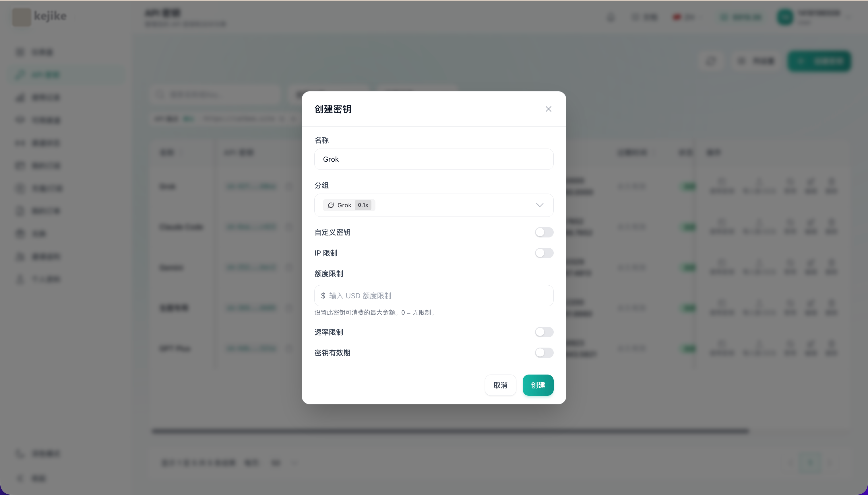
Task: Click the USD 额度限制 input field
Action: (x=433, y=295)
